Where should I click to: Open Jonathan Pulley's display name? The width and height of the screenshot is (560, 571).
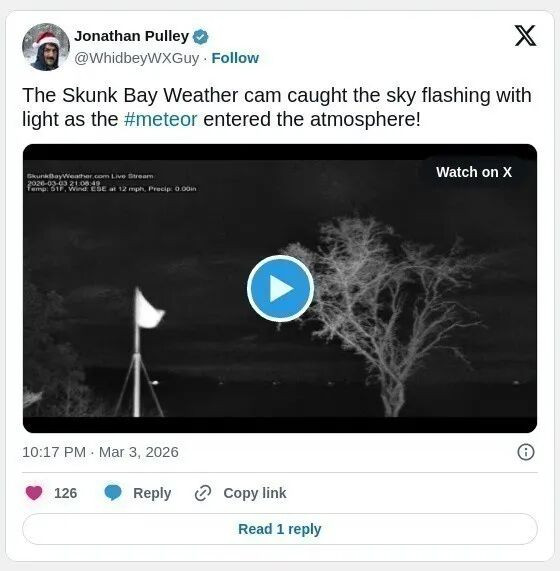tap(131, 36)
